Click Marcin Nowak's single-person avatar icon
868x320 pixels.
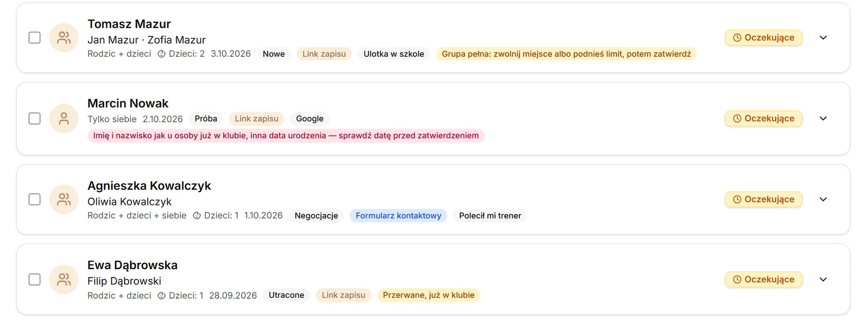[x=64, y=119]
